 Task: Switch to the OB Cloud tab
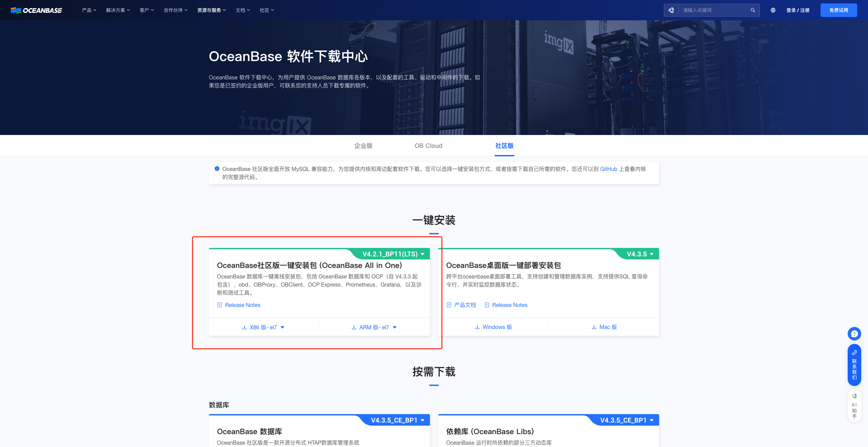tap(428, 146)
